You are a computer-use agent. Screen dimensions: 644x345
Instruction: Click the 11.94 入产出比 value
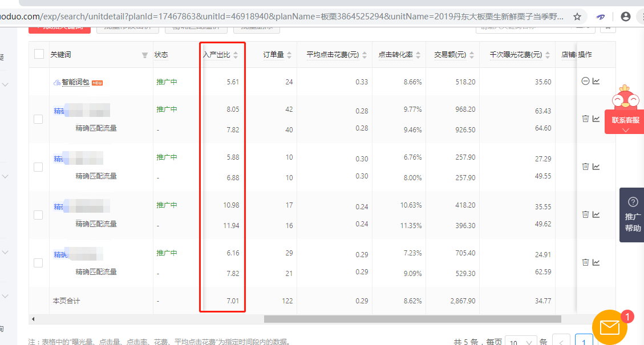(x=231, y=225)
